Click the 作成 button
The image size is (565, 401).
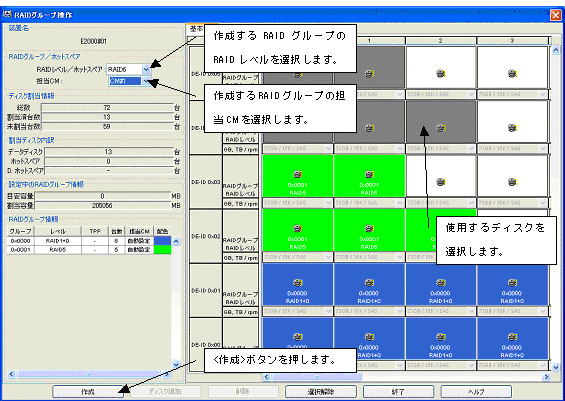tap(88, 392)
